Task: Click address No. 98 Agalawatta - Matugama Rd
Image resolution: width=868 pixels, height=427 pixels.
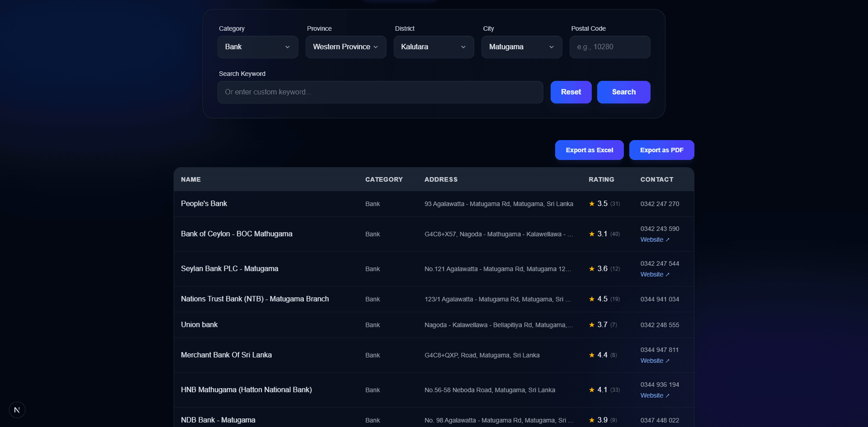Action: [x=499, y=420]
